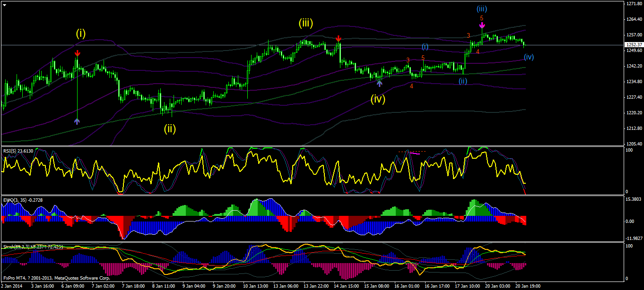644x290 pixels.
Task: Select red down arrow below yellow (i)
Action: pos(78,54)
